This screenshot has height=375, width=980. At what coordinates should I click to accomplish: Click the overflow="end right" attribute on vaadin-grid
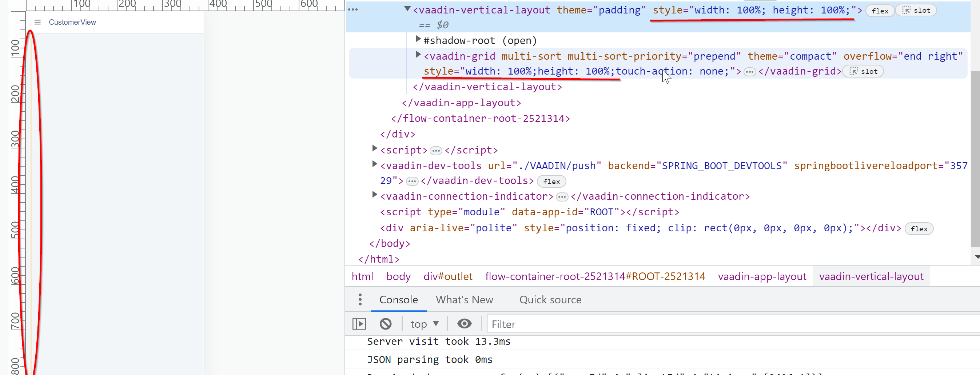903,56
